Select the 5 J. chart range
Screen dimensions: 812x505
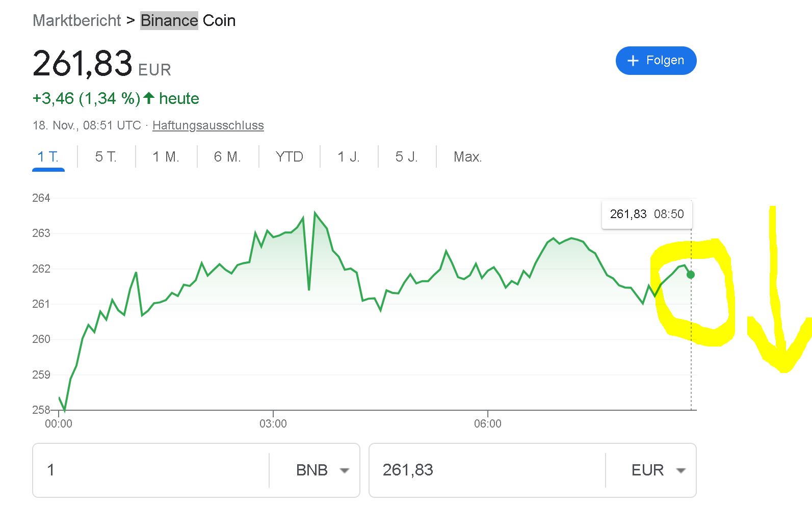(406, 157)
